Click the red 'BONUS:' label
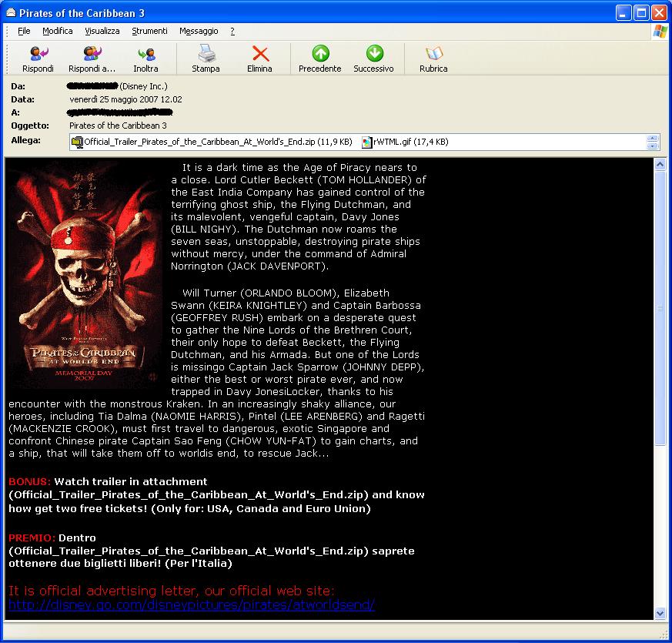This screenshot has width=672, height=643. [29, 481]
